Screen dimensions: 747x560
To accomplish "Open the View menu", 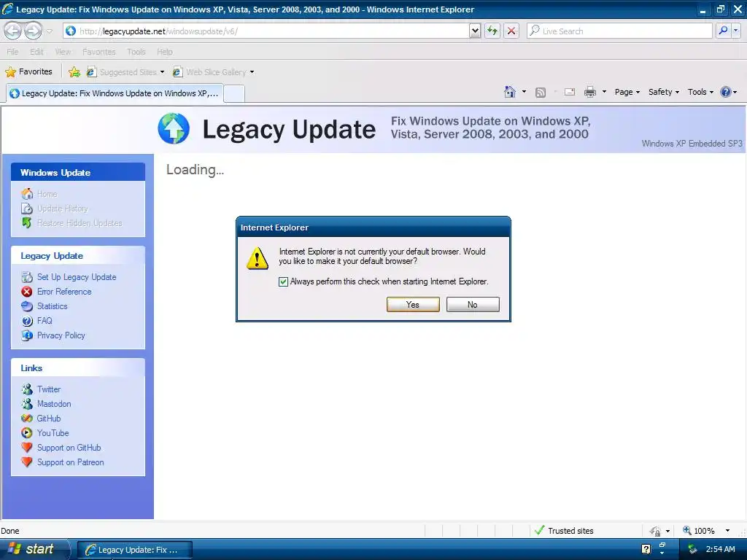I will pyautogui.click(x=63, y=52).
